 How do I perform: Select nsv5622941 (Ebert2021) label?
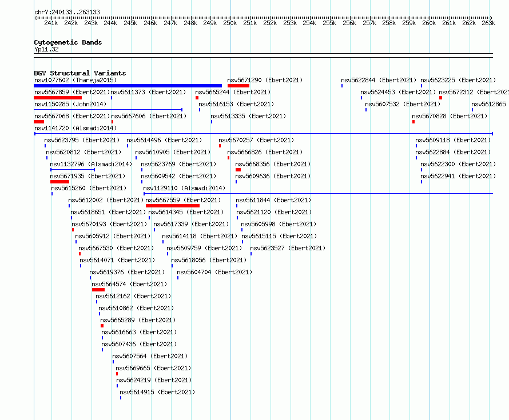click(x=458, y=176)
